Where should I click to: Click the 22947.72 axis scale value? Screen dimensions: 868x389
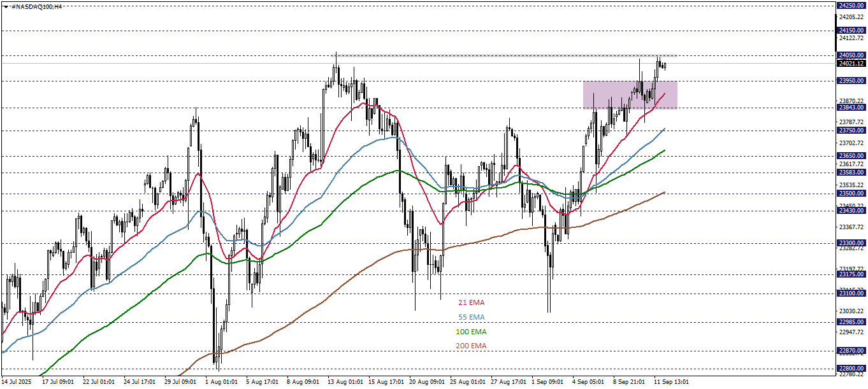coord(852,332)
